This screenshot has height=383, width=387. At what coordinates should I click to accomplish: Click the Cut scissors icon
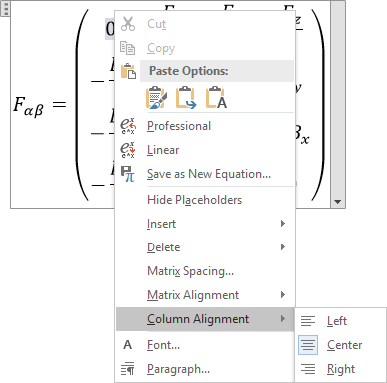pyautogui.click(x=128, y=24)
